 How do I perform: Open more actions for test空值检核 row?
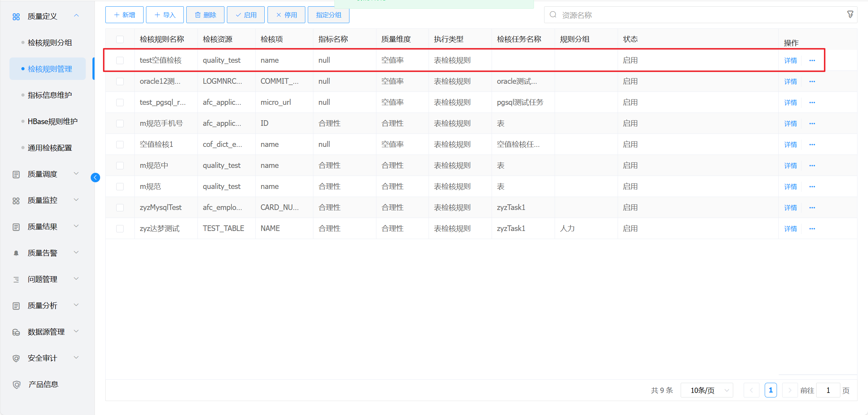812,61
